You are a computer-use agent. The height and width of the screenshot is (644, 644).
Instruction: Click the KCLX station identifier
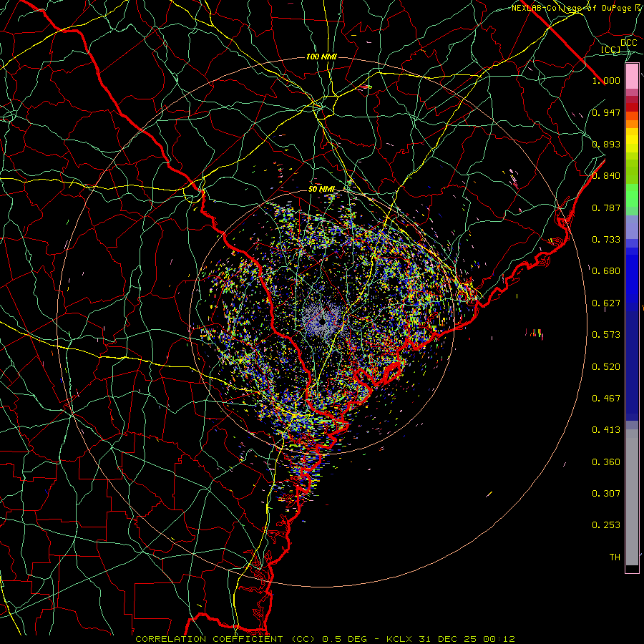(399, 639)
